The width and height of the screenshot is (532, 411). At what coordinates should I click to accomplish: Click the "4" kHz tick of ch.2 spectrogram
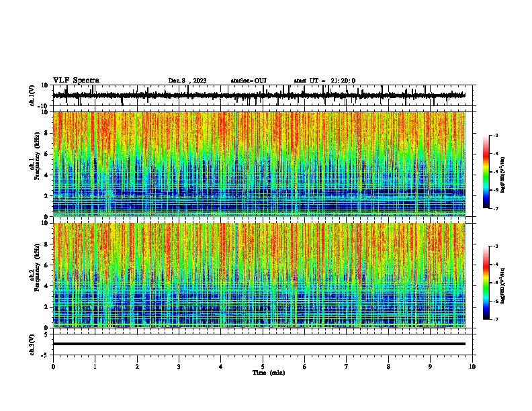[x=46, y=286]
